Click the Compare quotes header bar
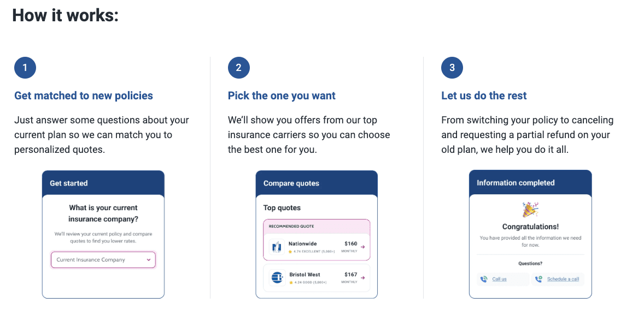The height and width of the screenshot is (321, 644). tap(316, 183)
